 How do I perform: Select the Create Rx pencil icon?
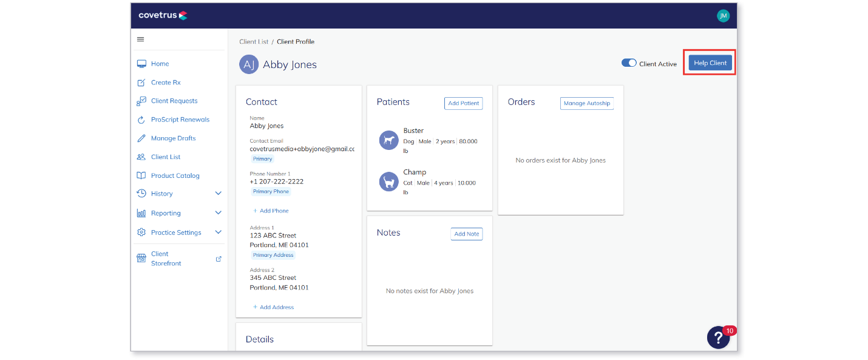pyautogui.click(x=141, y=83)
